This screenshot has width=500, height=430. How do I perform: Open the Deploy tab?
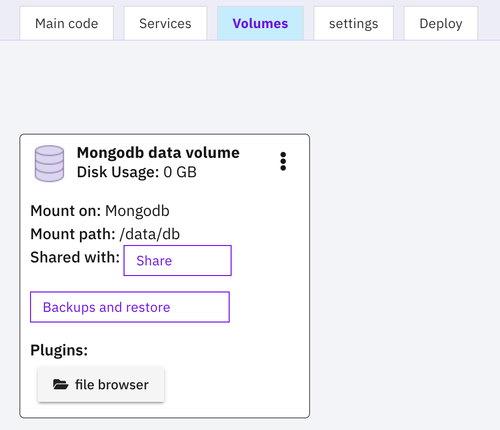pyautogui.click(x=441, y=24)
